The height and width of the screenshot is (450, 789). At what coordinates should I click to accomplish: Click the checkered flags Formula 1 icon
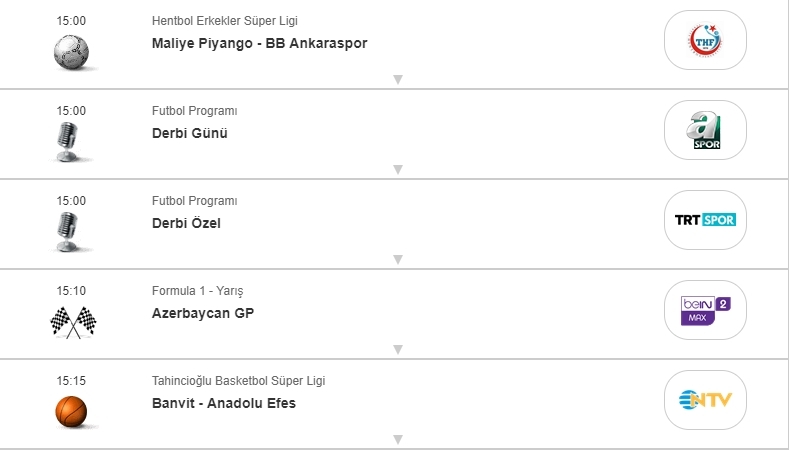coord(72,321)
